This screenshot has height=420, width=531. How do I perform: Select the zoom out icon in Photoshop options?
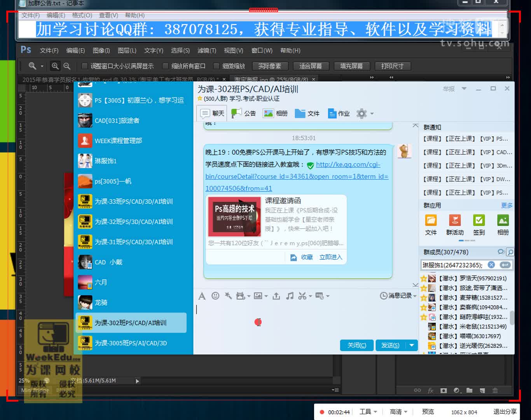tap(67, 66)
